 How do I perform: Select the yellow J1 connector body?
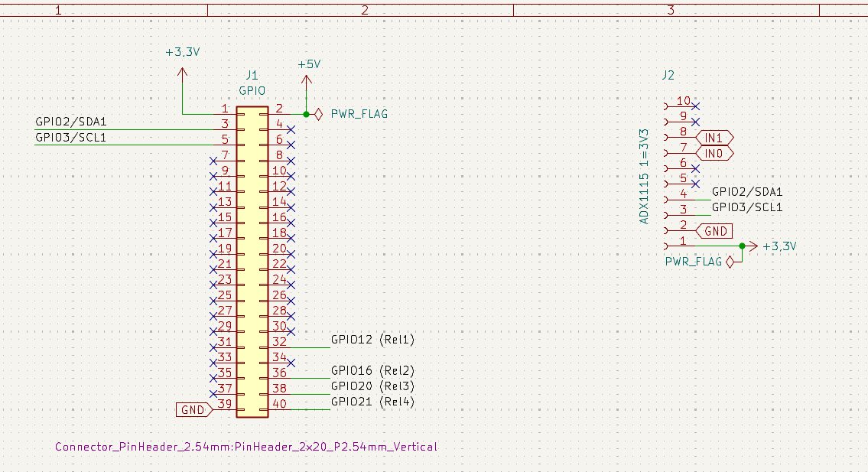[252, 262]
